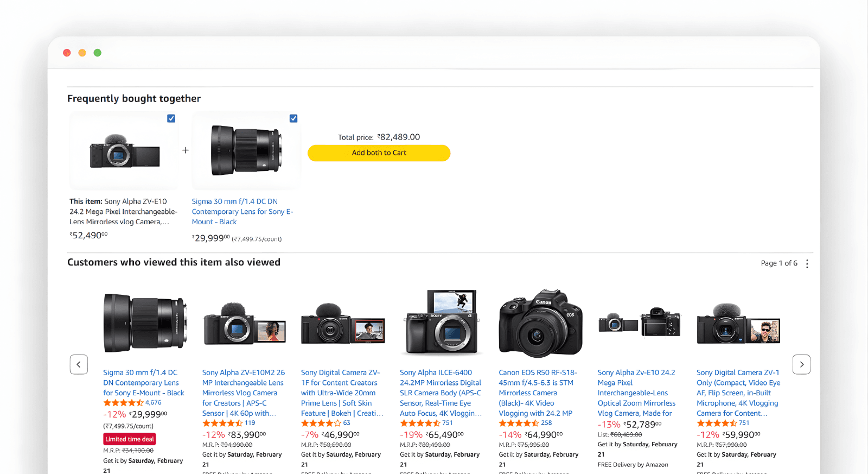Image resolution: width=868 pixels, height=474 pixels.
Task: Click Add both to Cart button
Action: click(379, 153)
